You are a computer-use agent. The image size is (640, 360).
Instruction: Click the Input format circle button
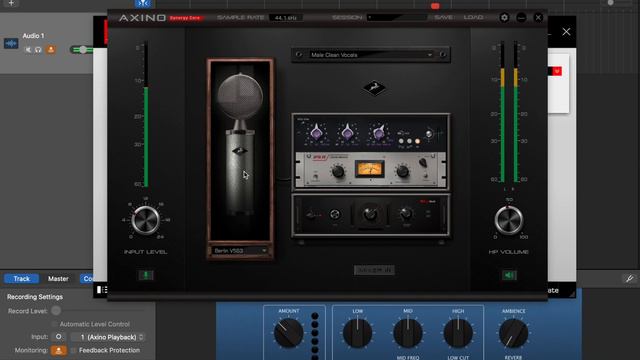(x=58, y=337)
